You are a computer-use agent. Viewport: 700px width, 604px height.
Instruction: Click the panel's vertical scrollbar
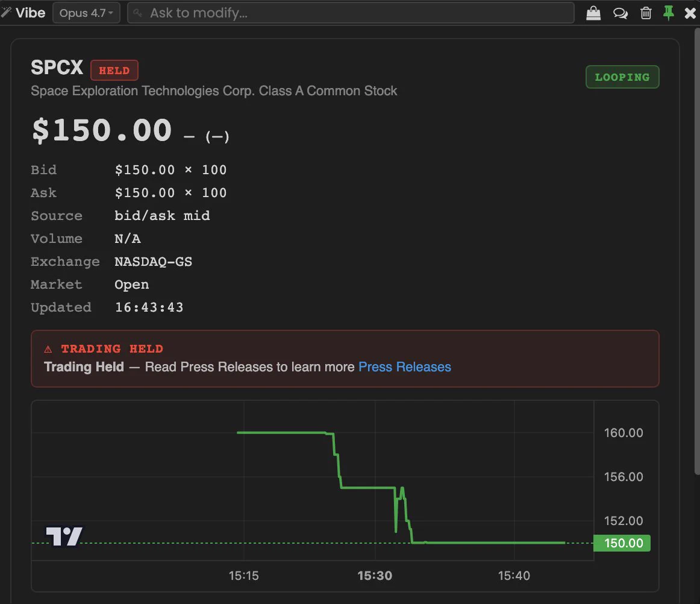point(697,250)
